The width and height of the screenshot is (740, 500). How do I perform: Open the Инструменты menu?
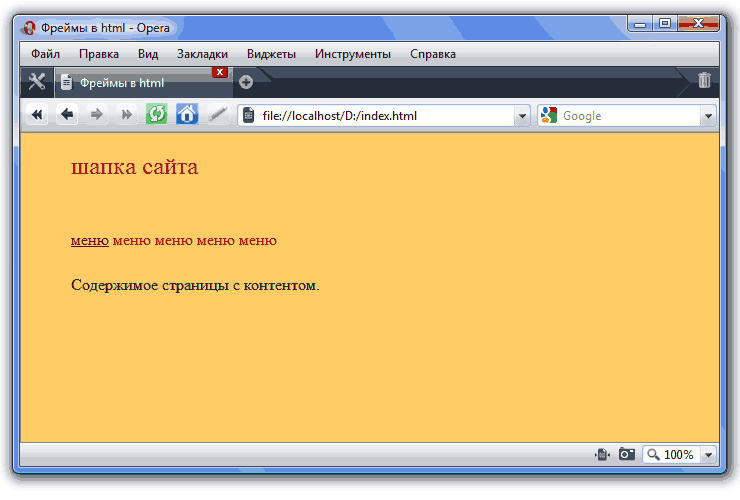[x=352, y=54]
